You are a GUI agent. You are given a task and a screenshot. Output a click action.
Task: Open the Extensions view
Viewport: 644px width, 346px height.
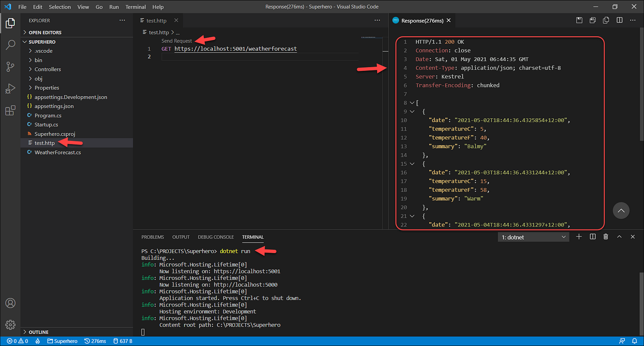(x=10, y=110)
